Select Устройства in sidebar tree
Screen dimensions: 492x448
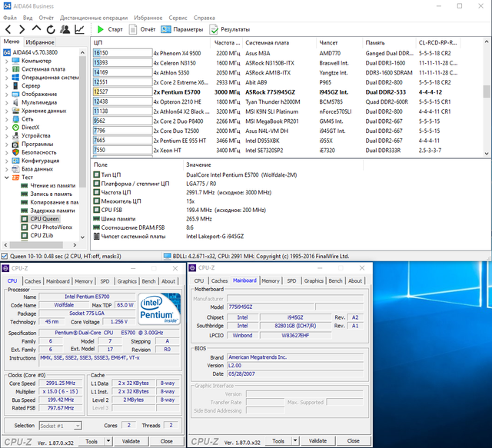pyautogui.click(x=36, y=136)
